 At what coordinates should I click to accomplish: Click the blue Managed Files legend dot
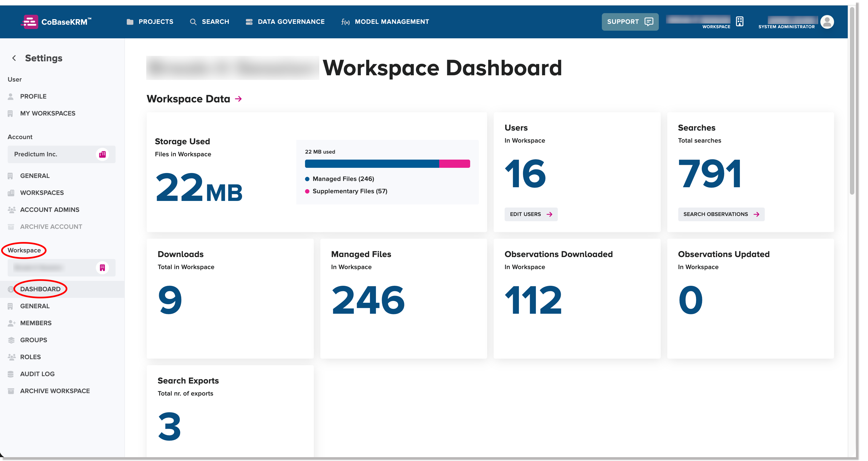[307, 179]
